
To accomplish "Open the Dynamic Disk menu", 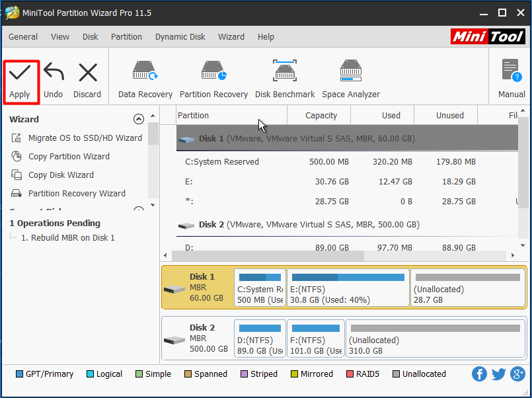I will click(180, 36).
